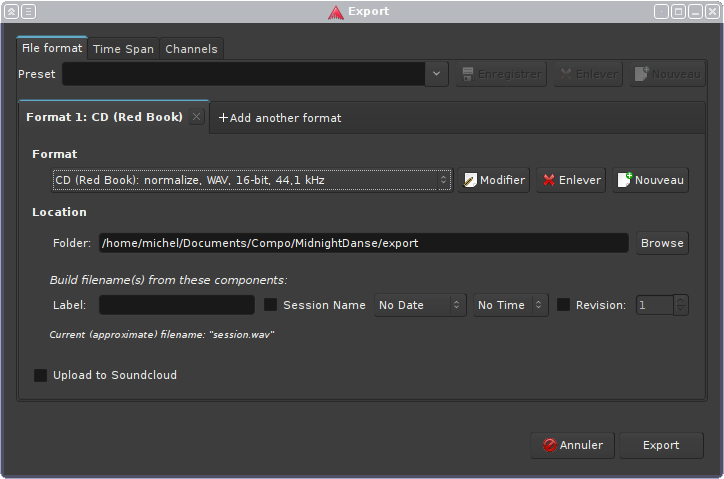
Task: Open the Channels tab
Action: [x=191, y=49]
